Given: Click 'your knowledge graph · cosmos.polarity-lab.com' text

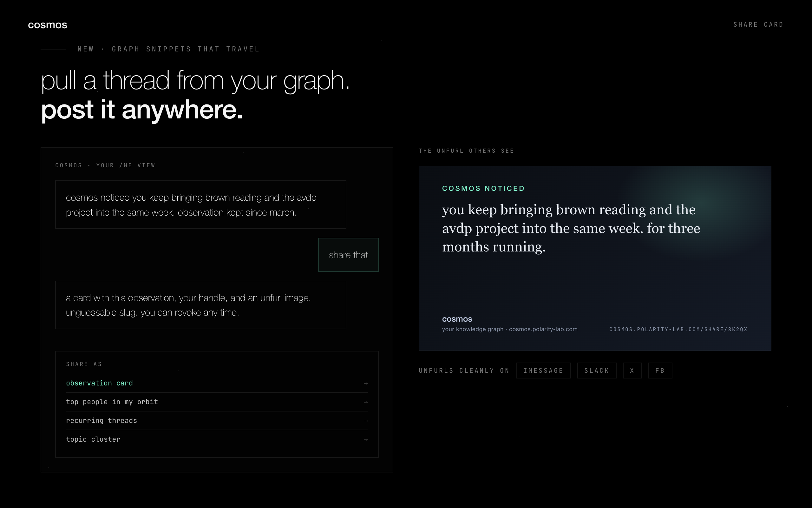Looking at the screenshot, I should point(509,329).
